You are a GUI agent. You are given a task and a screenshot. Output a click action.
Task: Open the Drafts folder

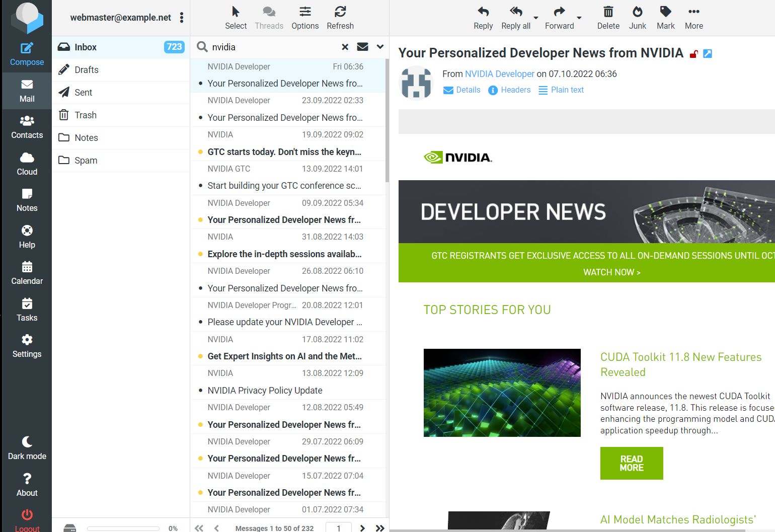coord(121,70)
